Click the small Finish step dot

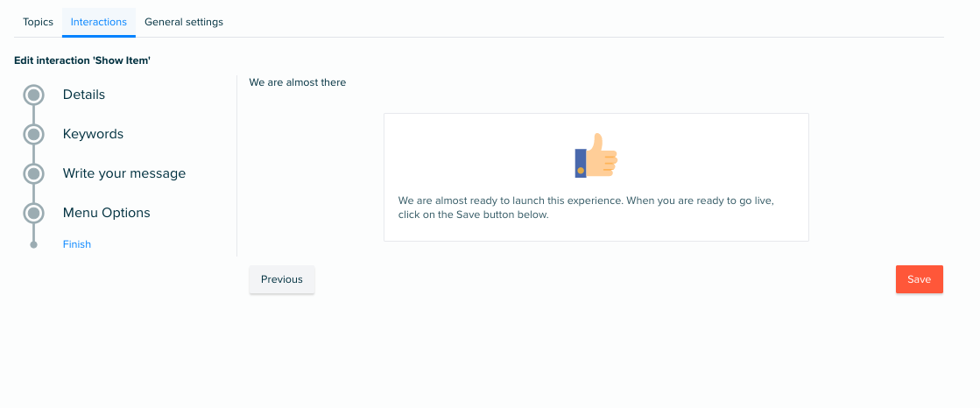pyautogui.click(x=34, y=245)
